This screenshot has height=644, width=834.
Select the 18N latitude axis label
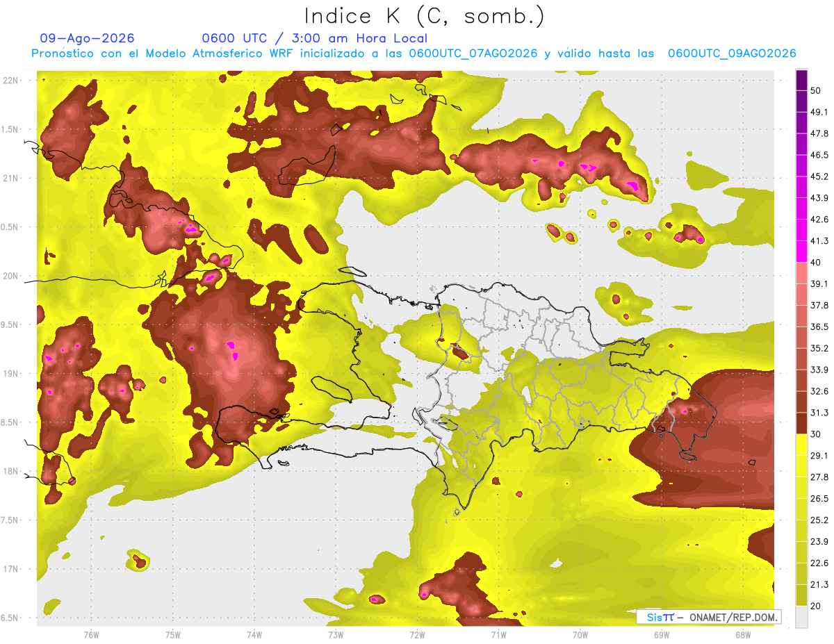pyautogui.click(x=12, y=471)
